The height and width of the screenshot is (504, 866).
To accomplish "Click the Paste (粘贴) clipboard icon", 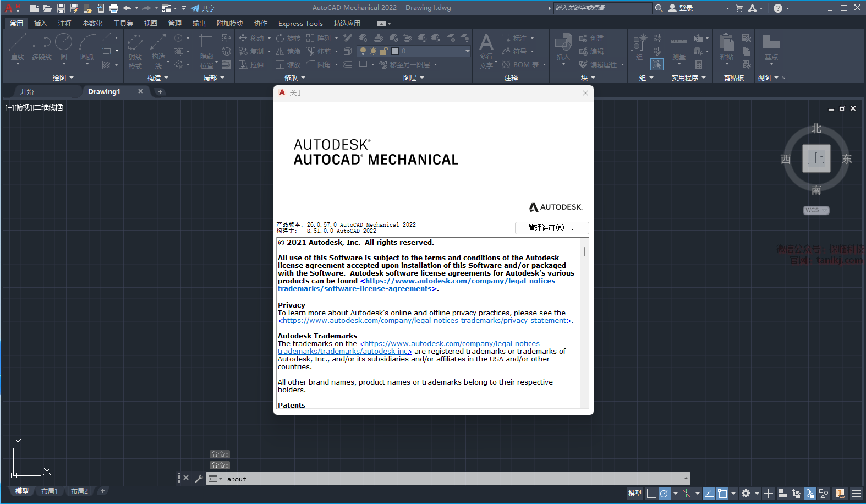I will click(x=726, y=46).
